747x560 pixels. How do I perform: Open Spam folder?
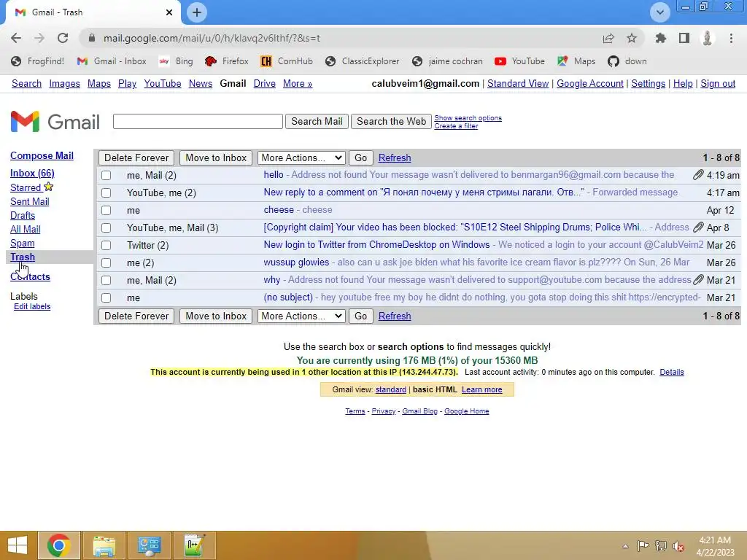tap(23, 244)
